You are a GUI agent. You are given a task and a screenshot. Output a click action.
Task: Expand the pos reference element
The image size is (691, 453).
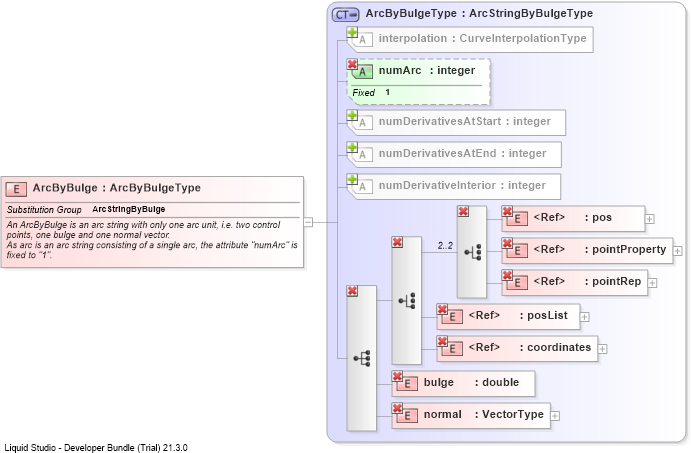click(x=650, y=219)
